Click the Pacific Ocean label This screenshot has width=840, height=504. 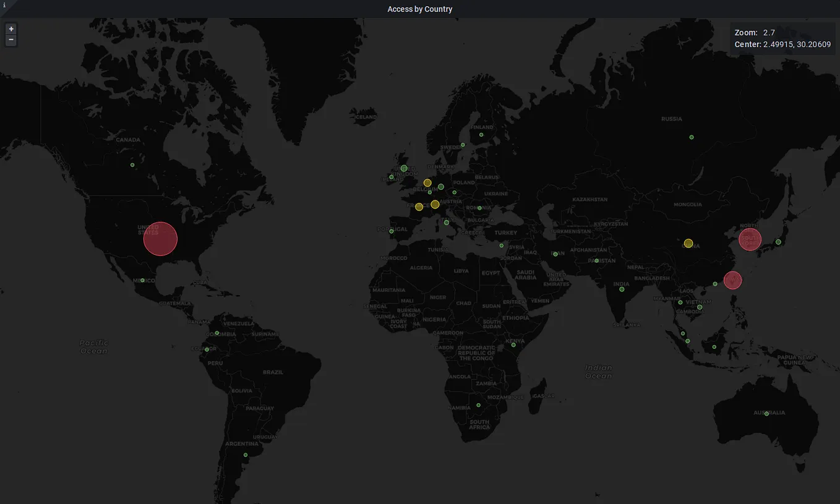tap(93, 347)
